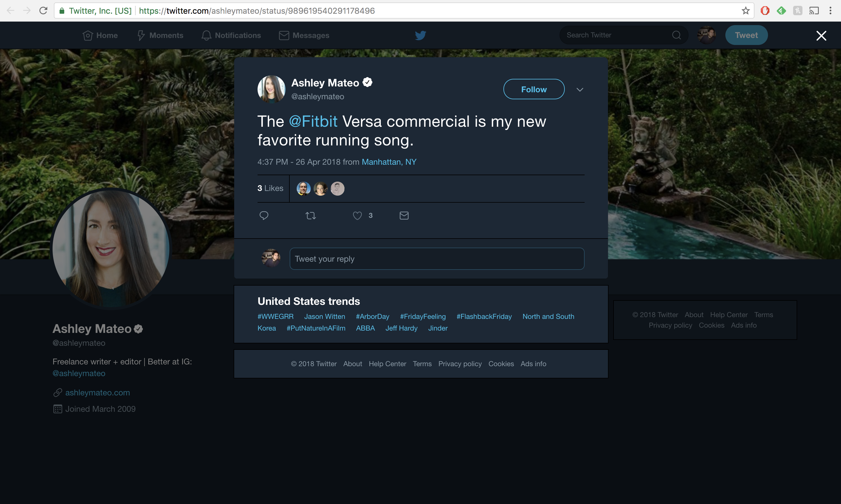Click @ashleymateo handle in tweet header
The width and height of the screenshot is (841, 504).
[317, 97]
